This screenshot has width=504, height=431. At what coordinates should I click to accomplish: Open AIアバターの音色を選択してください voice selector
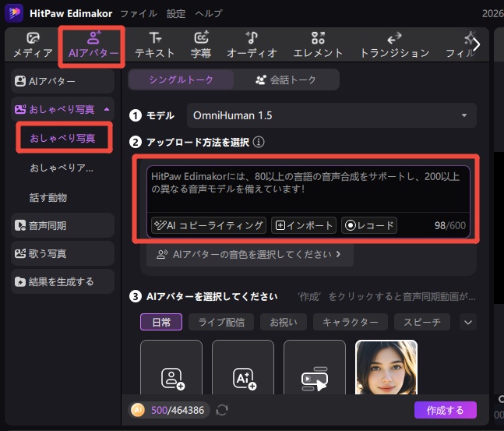pyautogui.click(x=250, y=254)
